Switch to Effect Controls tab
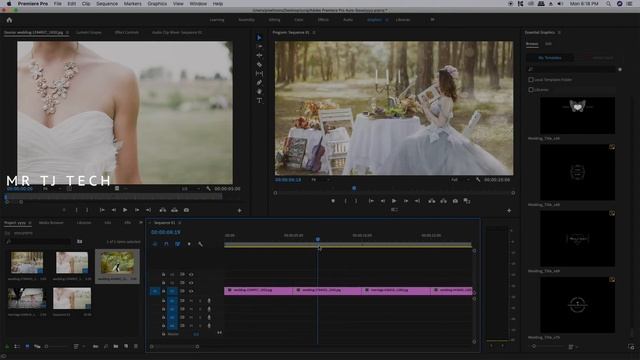The image size is (640, 360). [127, 32]
